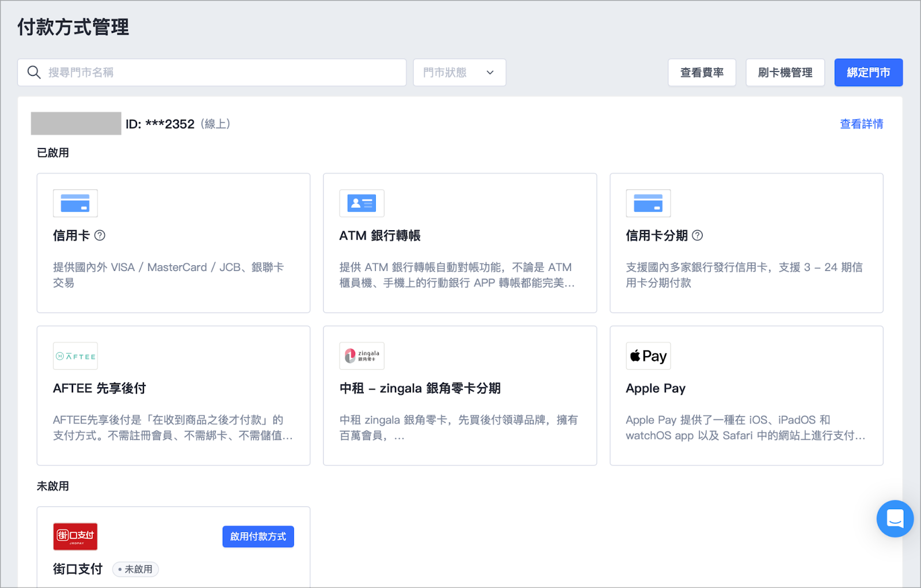The image size is (921, 588).
Task: Select the 信用卡分期 card title
Action: pyautogui.click(x=657, y=235)
